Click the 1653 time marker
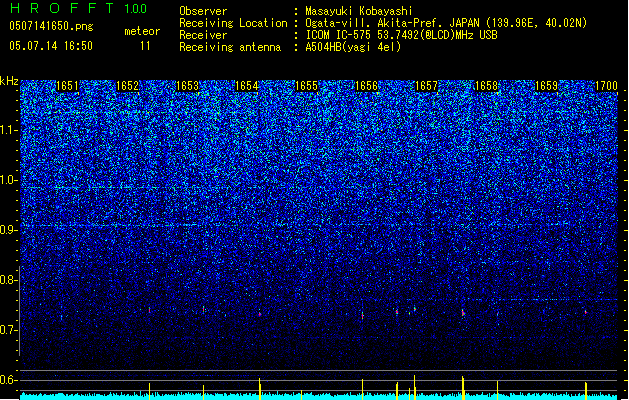629x400 pixels. click(x=187, y=86)
